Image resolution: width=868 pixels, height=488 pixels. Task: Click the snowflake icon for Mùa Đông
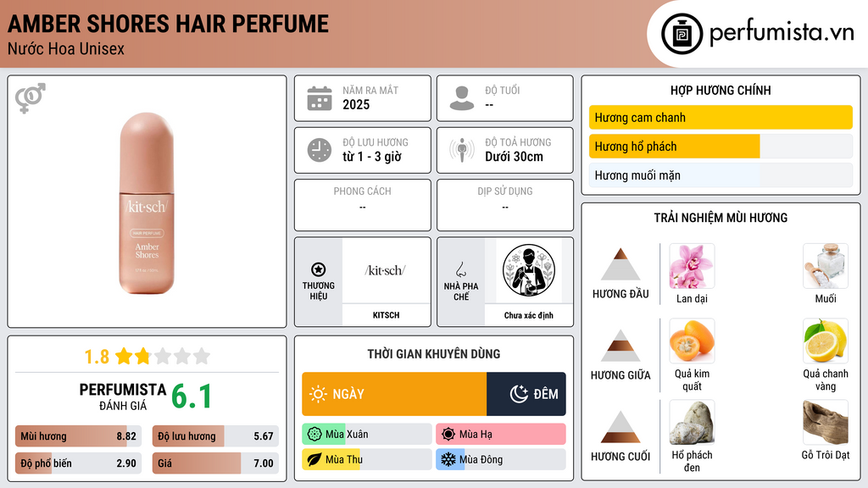448,460
